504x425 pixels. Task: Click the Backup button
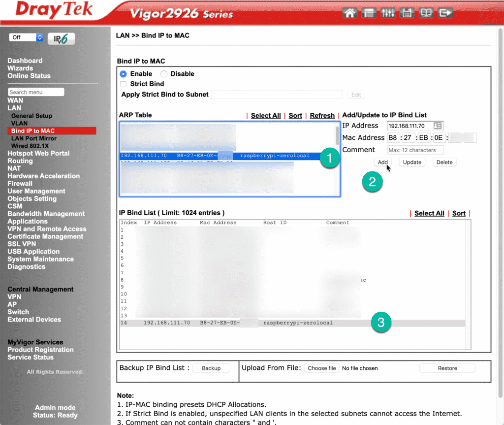pos(211,368)
